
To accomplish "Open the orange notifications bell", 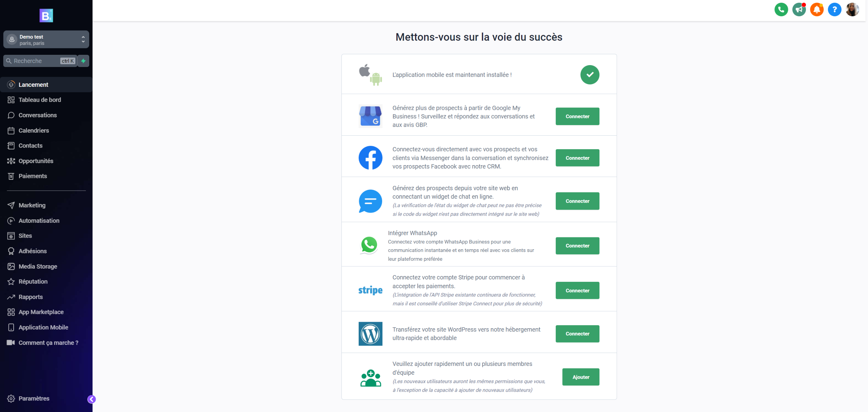I will click(816, 9).
